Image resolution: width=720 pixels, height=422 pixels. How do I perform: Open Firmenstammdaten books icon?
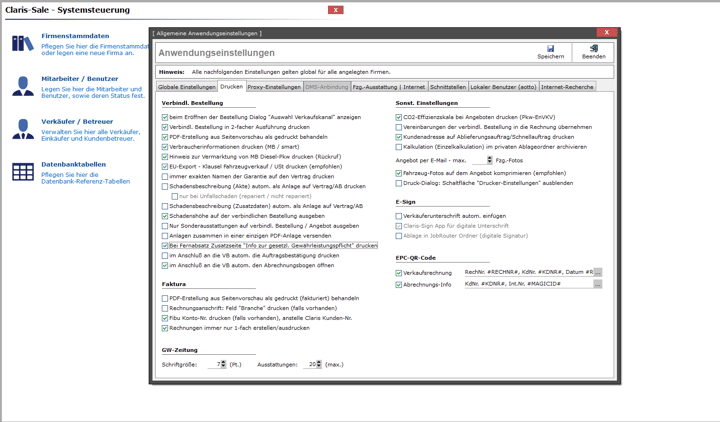(22, 44)
